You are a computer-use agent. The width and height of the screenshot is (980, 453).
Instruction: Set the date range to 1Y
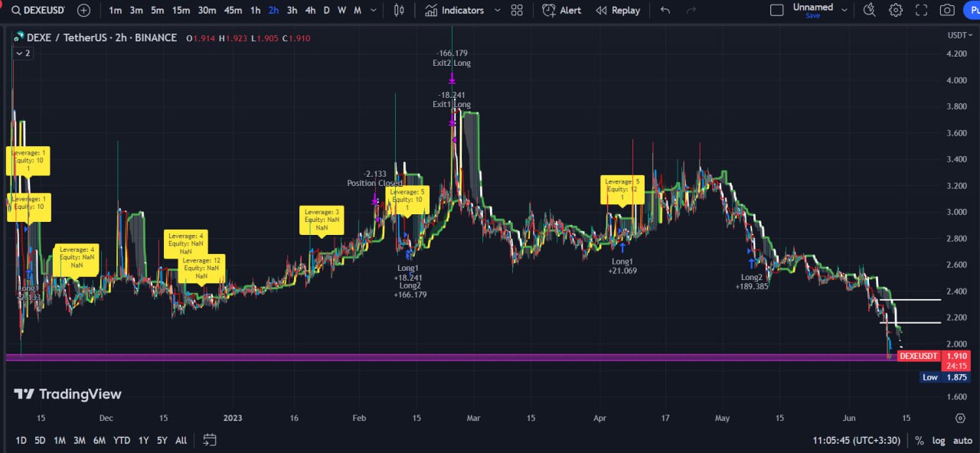(143, 440)
